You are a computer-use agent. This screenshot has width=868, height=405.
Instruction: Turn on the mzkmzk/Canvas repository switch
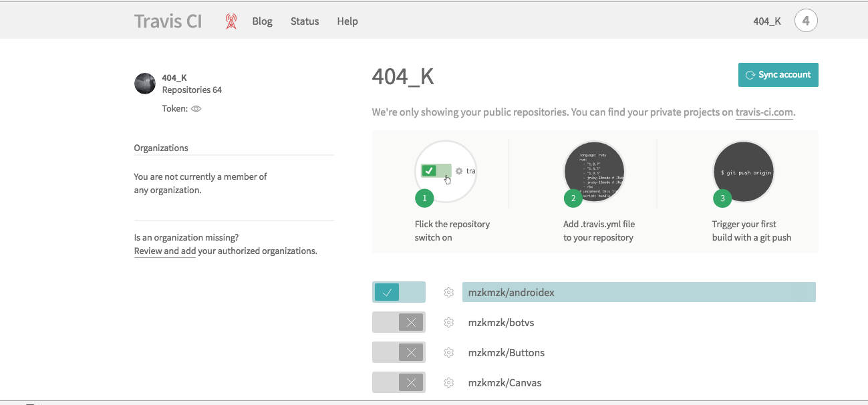[398, 383]
